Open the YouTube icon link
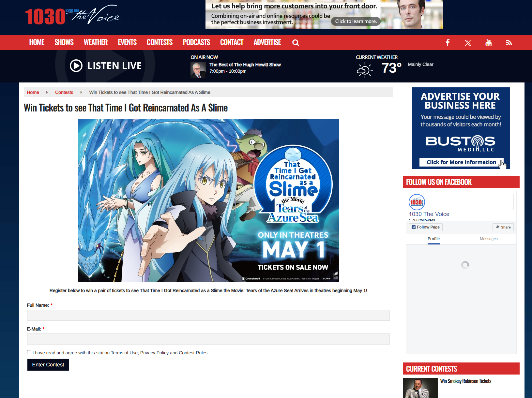This screenshot has width=532, height=398. click(488, 43)
